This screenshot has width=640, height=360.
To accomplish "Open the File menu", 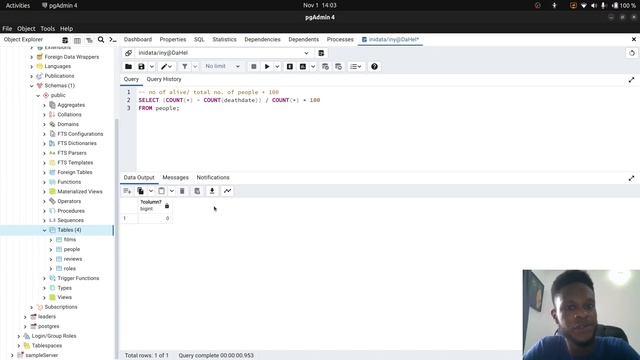I will 7,29.
